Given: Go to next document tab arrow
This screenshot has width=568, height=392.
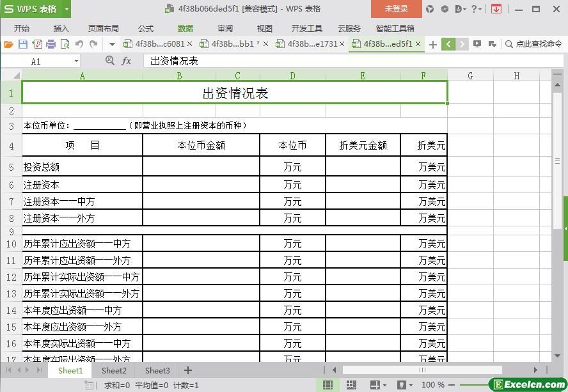Looking at the screenshot, I should [x=462, y=44].
